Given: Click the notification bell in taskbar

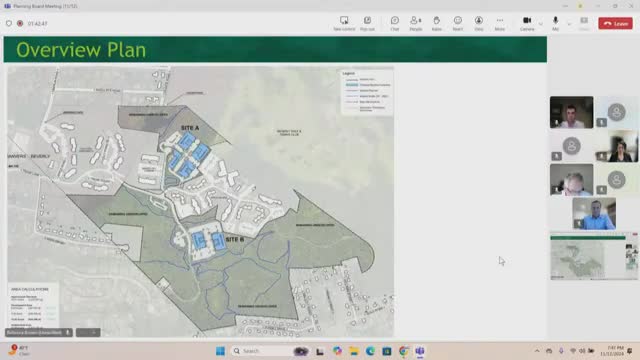Looking at the screenshot, I should point(630,351).
